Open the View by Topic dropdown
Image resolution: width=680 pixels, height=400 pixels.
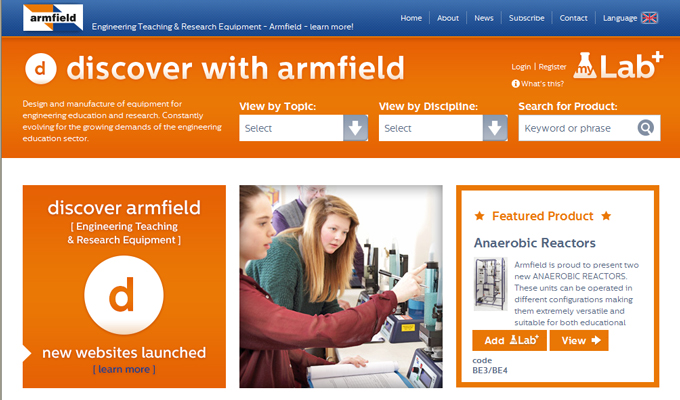point(304,128)
